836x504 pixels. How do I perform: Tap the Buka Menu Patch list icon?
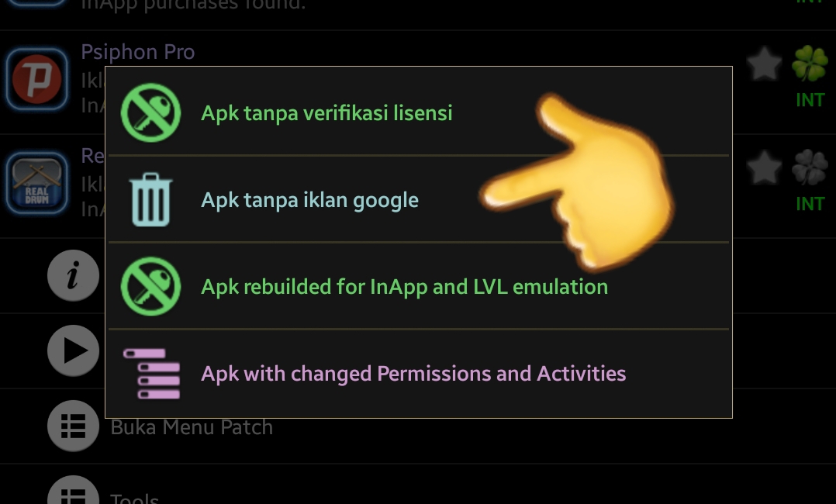pyautogui.click(x=73, y=426)
